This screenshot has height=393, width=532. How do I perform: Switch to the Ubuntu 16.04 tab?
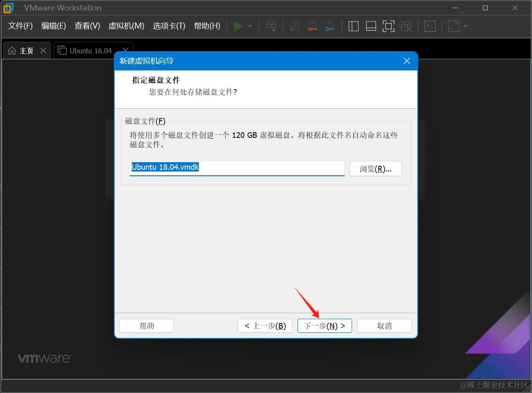(94, 50)
